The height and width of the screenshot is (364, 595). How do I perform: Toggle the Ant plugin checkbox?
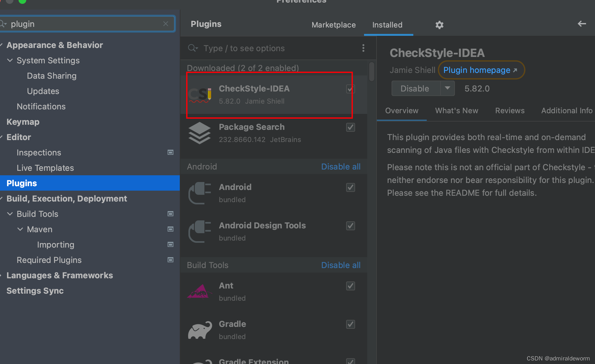[x=351, y=286]
